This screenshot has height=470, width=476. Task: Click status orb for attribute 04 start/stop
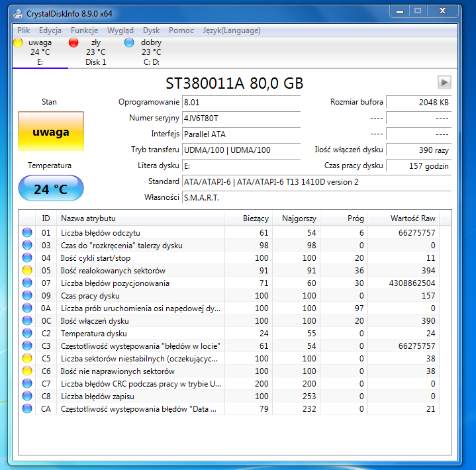(27, 258)
